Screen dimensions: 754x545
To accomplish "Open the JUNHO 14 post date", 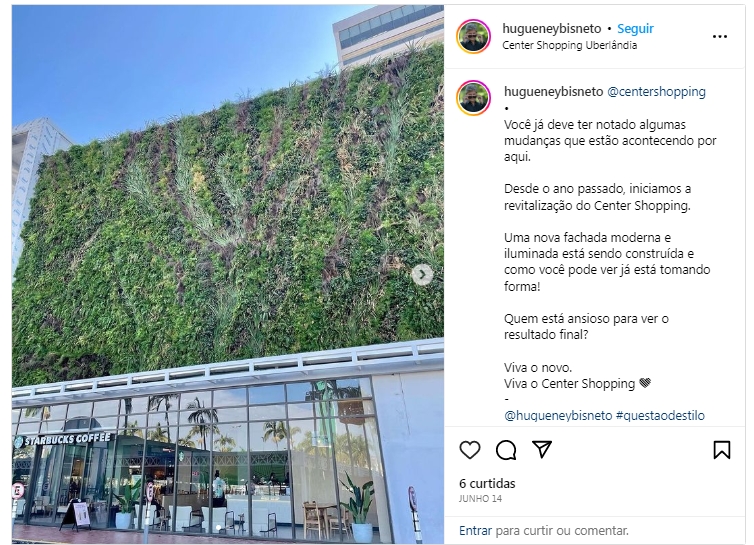I will [480, 499].
